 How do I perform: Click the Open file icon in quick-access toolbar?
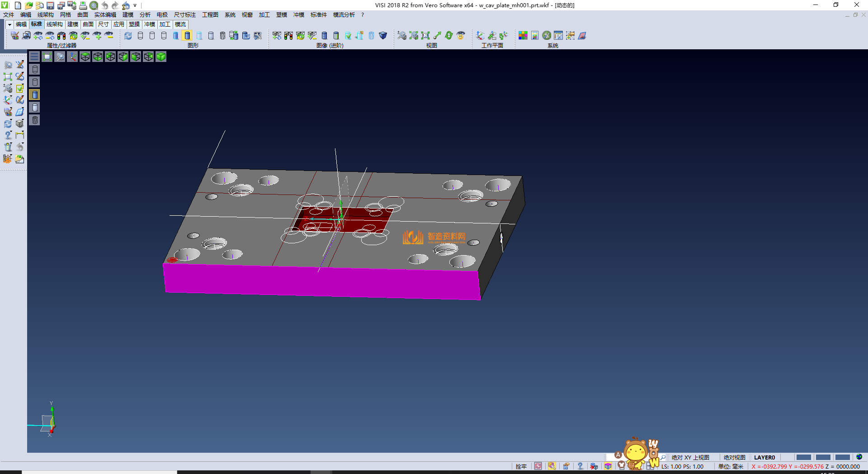click(x=28, y=5)
